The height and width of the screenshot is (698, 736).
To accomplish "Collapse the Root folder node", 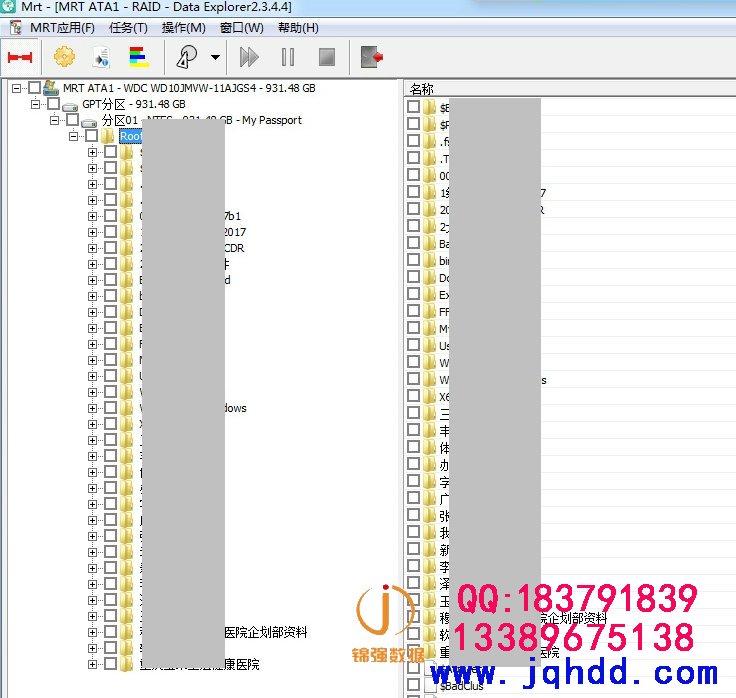I will [73, 136].
